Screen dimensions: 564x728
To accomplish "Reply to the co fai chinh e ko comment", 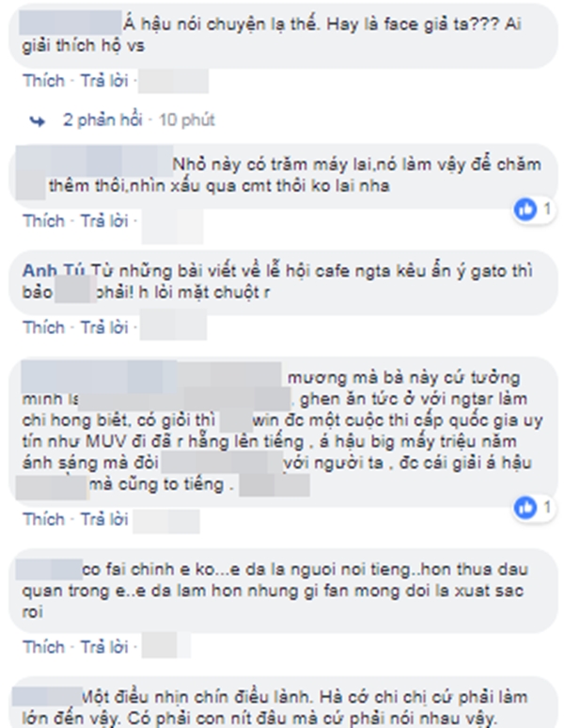I will [104, 647].
